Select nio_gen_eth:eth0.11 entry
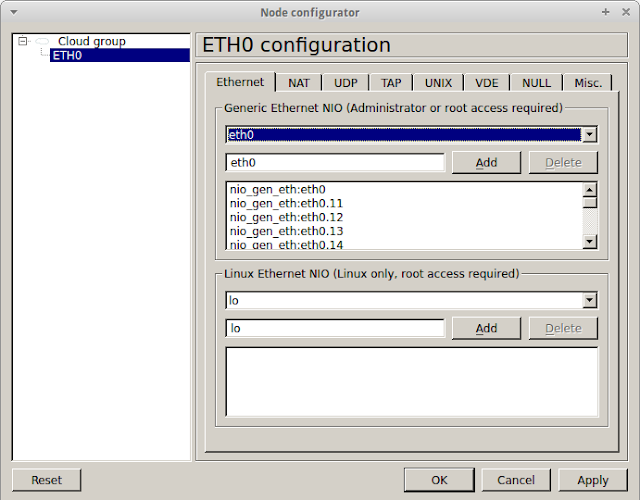This screenshot has width=640, height=500. point(286,203)
